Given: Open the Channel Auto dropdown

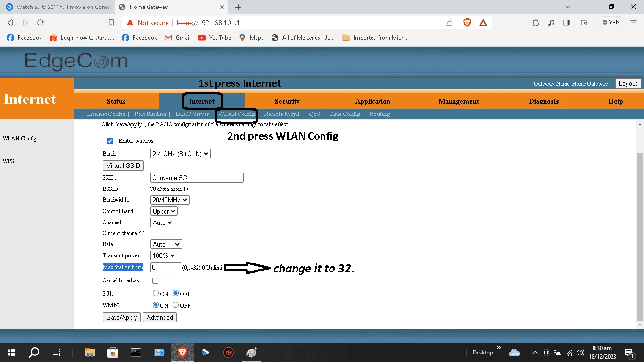Looking at the screenshot, I should (163, 222).
